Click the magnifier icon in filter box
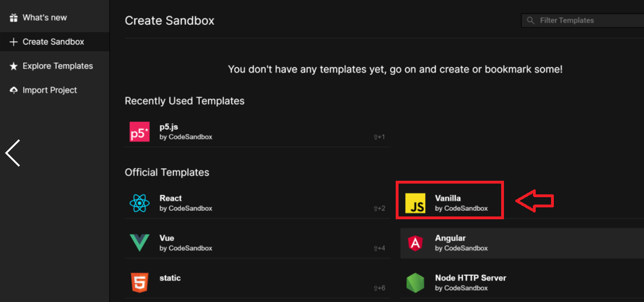The height and width of the screenshot is (302, 644). (x=531, y=20)
